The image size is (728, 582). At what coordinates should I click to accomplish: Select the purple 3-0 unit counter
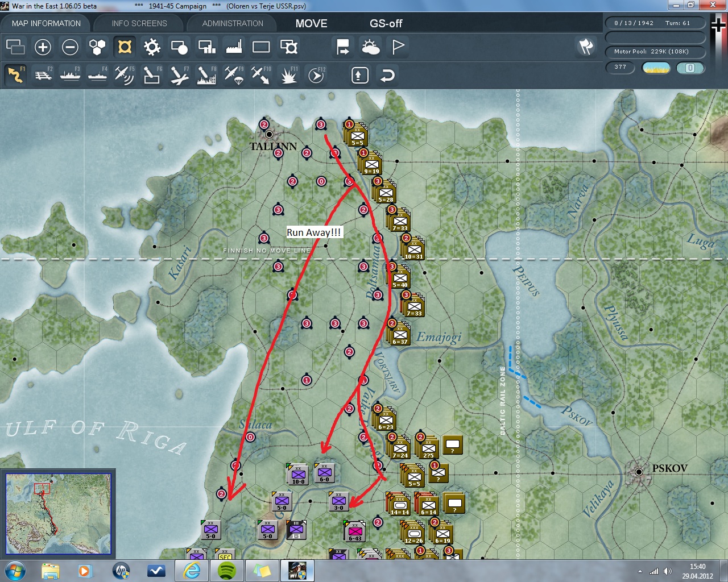pyautogui.click(x=338, y=501)
